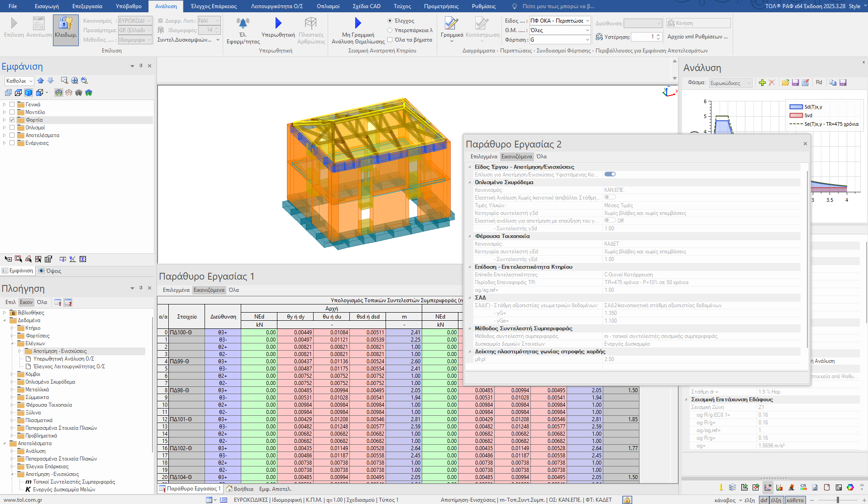Run Μη Γραμμική Ανάλυση Θεμελίωσης
The height and width of the screenshot is (504, 868).
coord(358,23)
